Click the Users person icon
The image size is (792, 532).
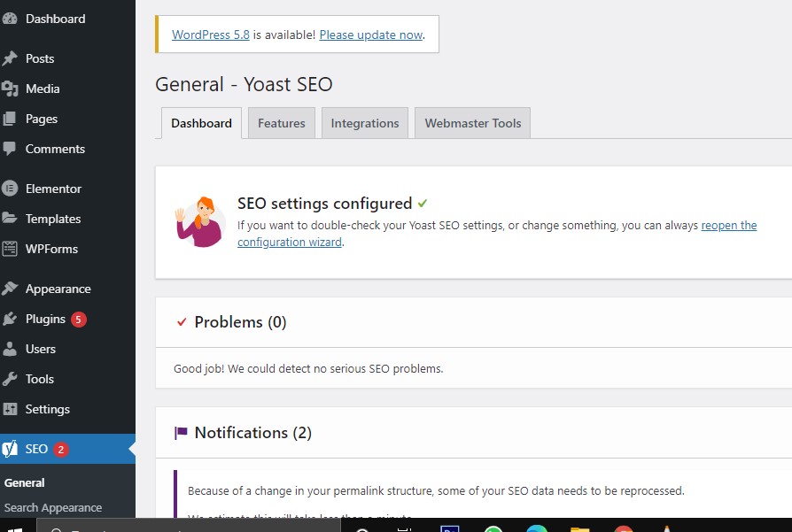click(11, 349)
